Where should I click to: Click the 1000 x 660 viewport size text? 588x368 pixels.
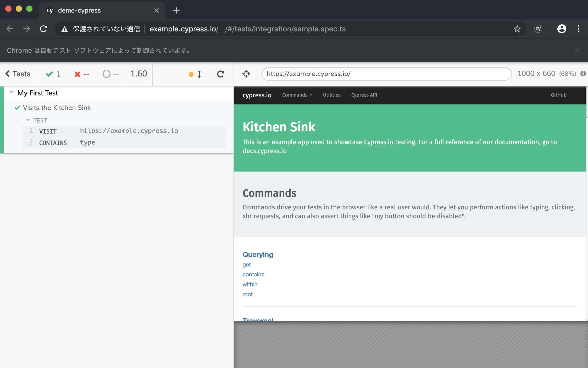[536, 74]
